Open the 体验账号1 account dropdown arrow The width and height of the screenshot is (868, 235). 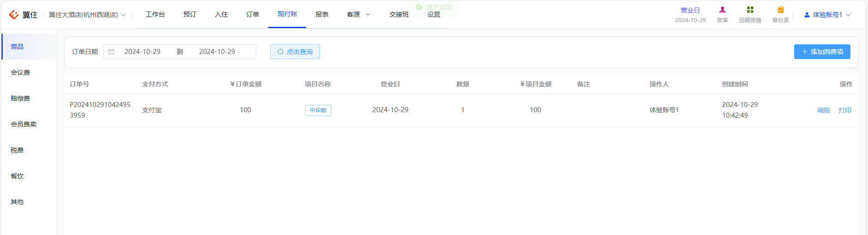click(848, 15)
